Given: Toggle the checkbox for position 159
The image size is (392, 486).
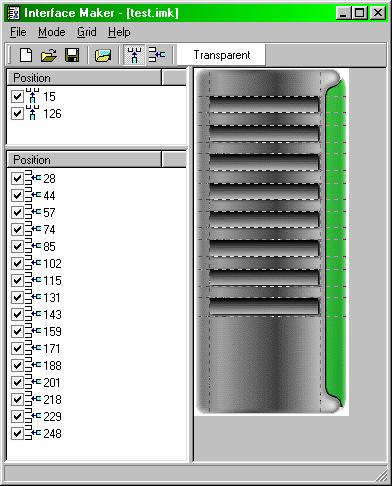Looking at the screenshot, I should tap(17, 331).
